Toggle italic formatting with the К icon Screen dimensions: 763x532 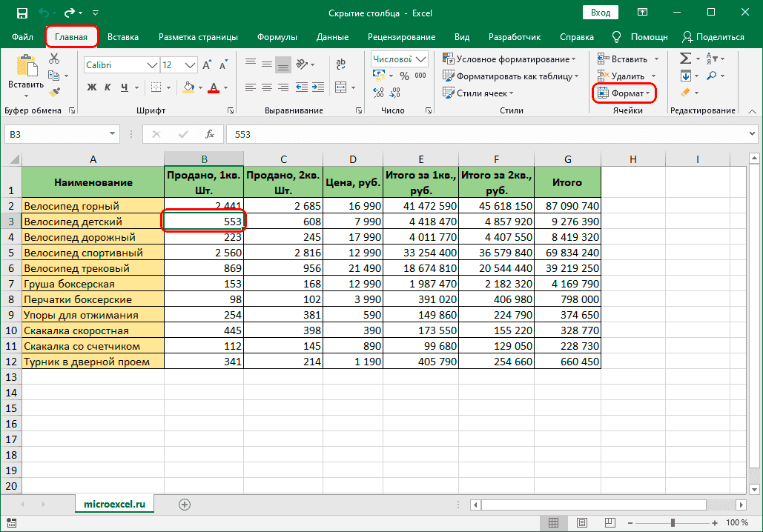point(108,87)
